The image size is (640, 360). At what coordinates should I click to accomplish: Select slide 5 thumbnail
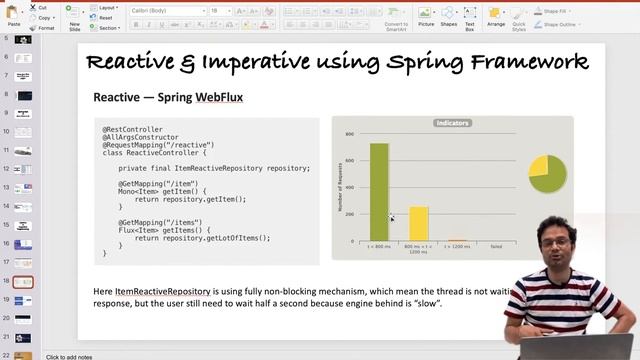coord(23,40)
